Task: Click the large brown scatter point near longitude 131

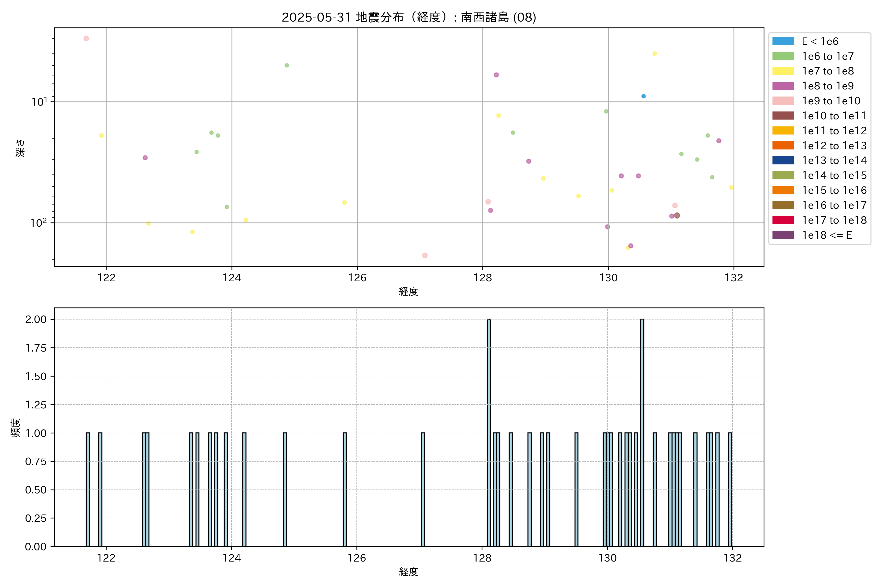Action: tap(677, 216)
